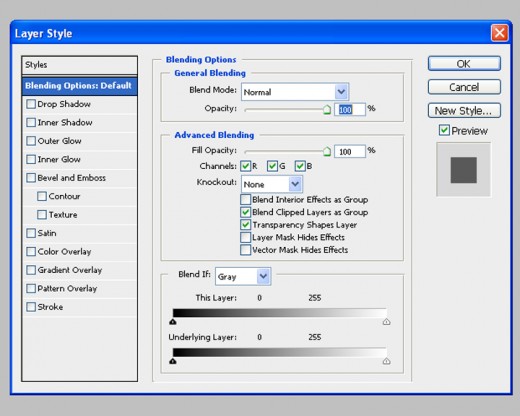Viewport: 520px width, 416px height.
Task: Click the Fill Opacity percentage field
Action: pos(350,152)
